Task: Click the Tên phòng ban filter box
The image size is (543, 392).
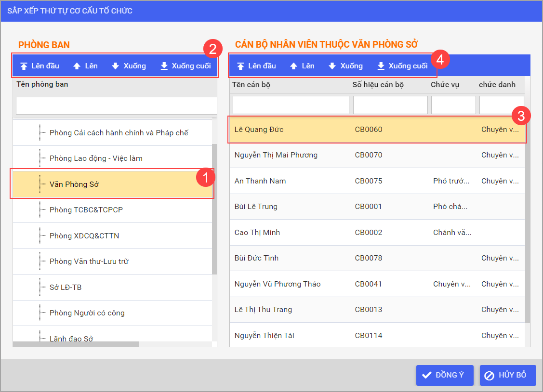Action: pyautogui.click(x=116, y=105)
